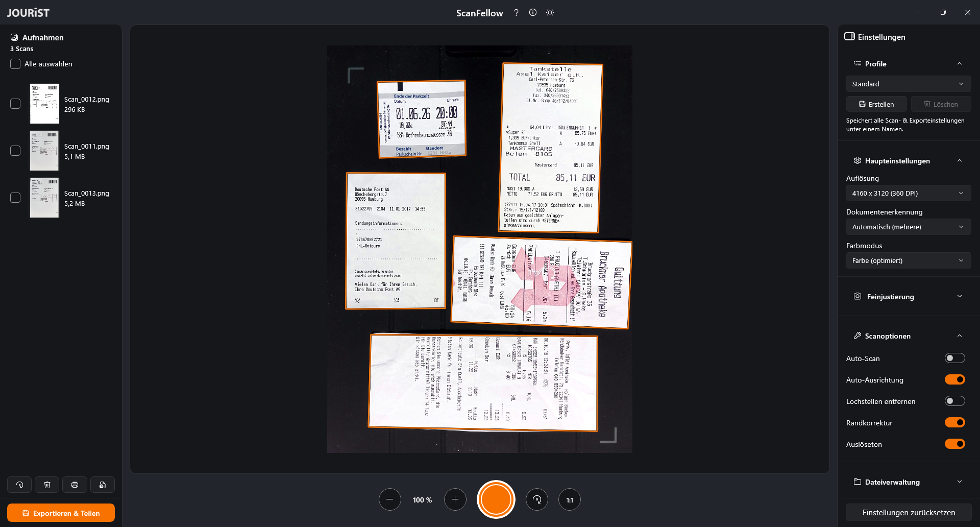Click the 5,2 MB file size
The width and height of the screenshot is (980, 527).
click(x=75, y=204)
